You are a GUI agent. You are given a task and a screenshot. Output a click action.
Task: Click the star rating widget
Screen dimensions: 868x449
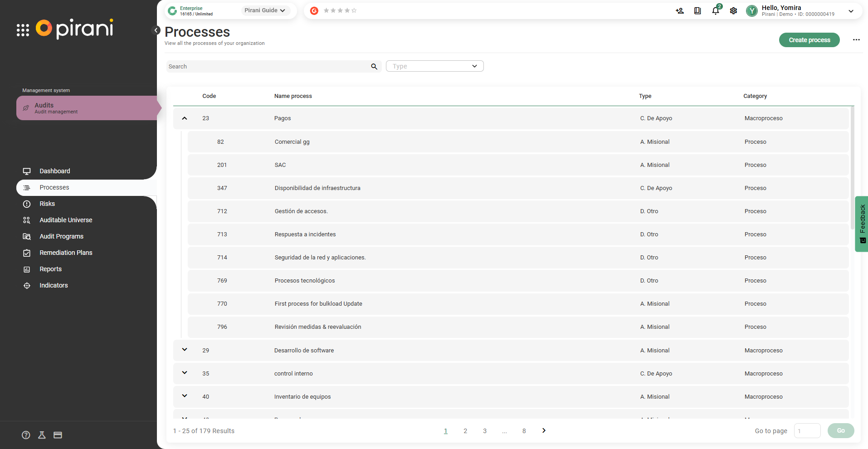coord(340,10)
